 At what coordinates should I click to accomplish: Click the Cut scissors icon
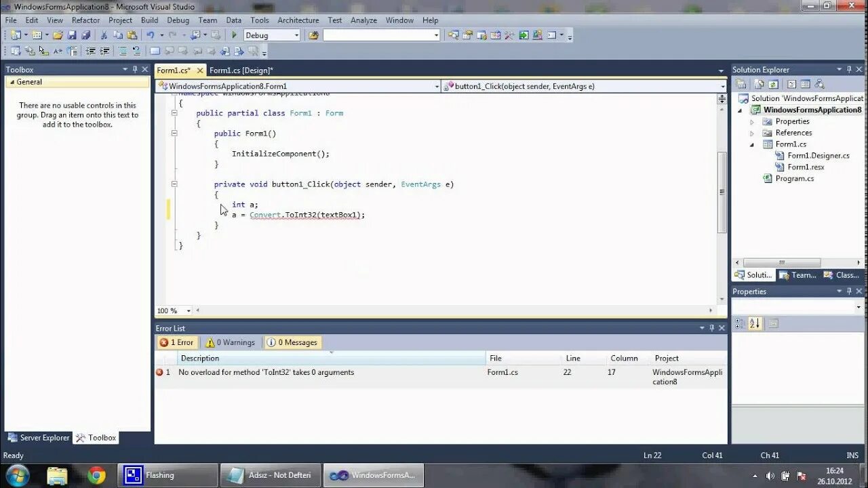[x=104, y=35]
